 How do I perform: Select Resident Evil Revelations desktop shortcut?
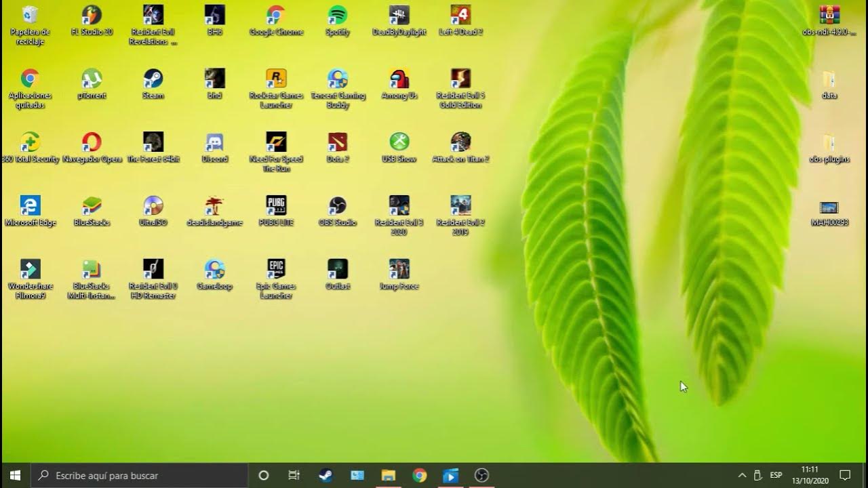point(153,24)
